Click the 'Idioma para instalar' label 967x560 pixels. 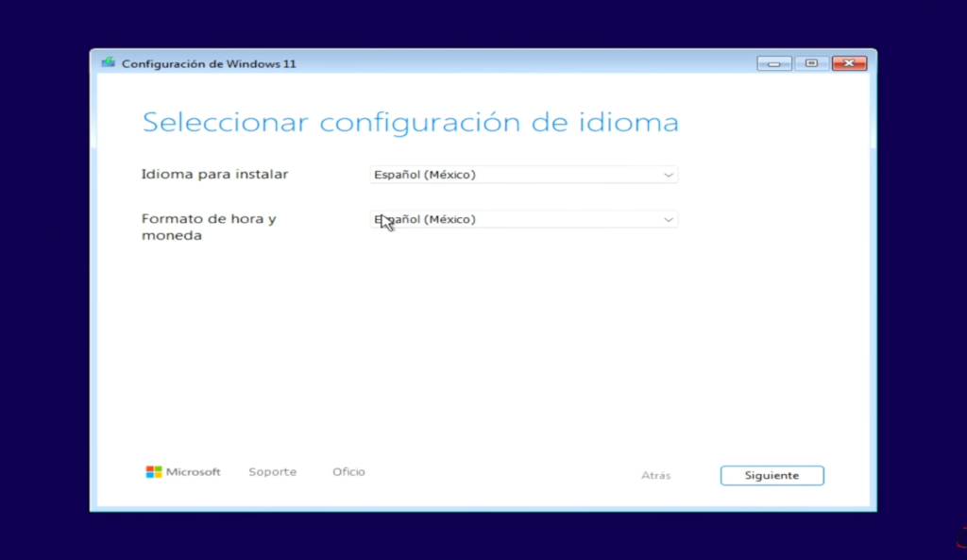[214, 175]
